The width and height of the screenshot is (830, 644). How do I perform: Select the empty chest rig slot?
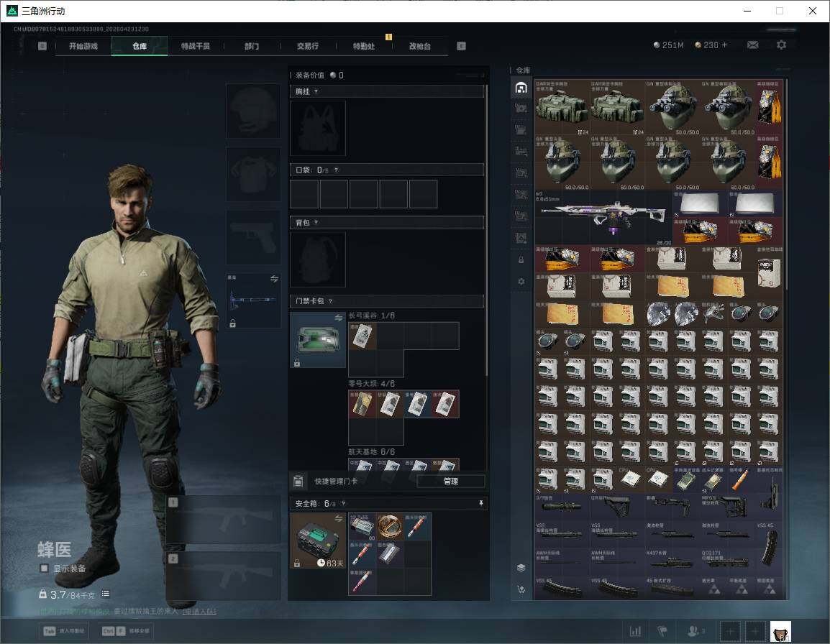[318, 128]
